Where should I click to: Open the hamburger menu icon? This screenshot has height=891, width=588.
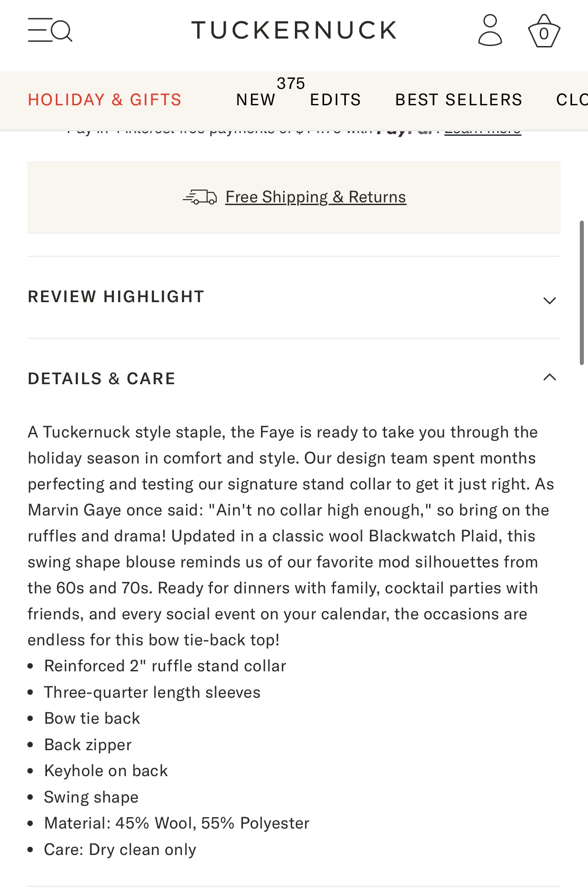coord(39,30)
